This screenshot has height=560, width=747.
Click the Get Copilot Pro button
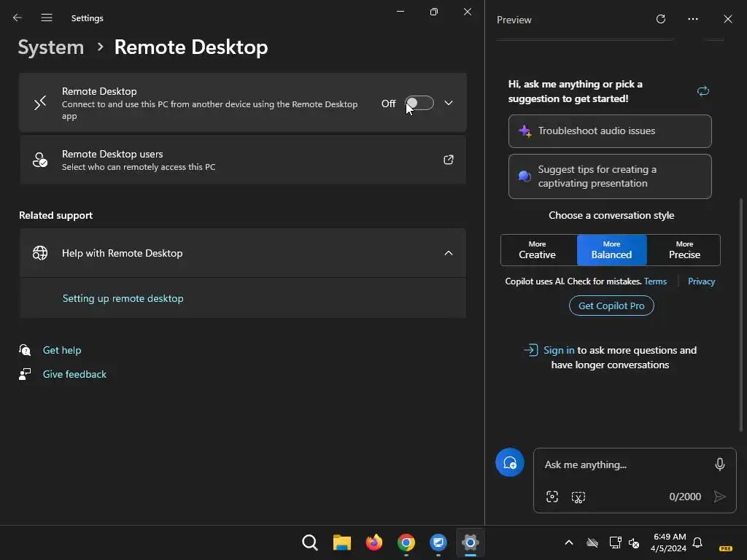pos(611,306)
